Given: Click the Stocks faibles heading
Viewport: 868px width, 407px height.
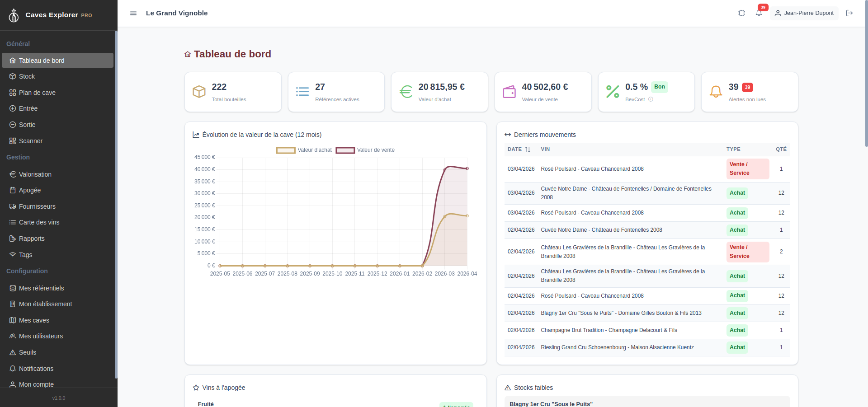Looking at the screenshot, I should pos(533,388).
